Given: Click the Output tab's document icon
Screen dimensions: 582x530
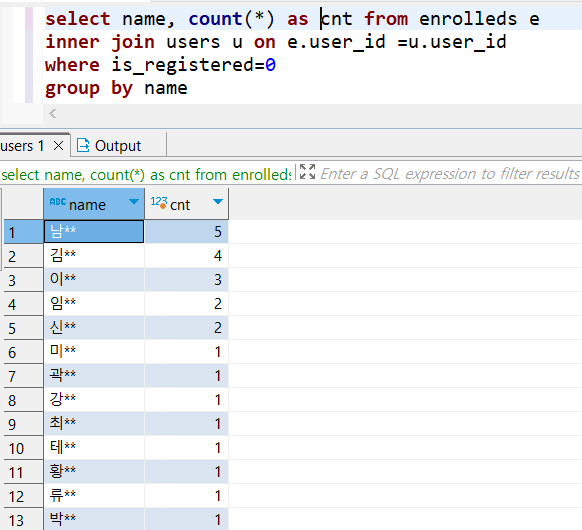Looking at the screenshot, I should (x=83, y=145).
